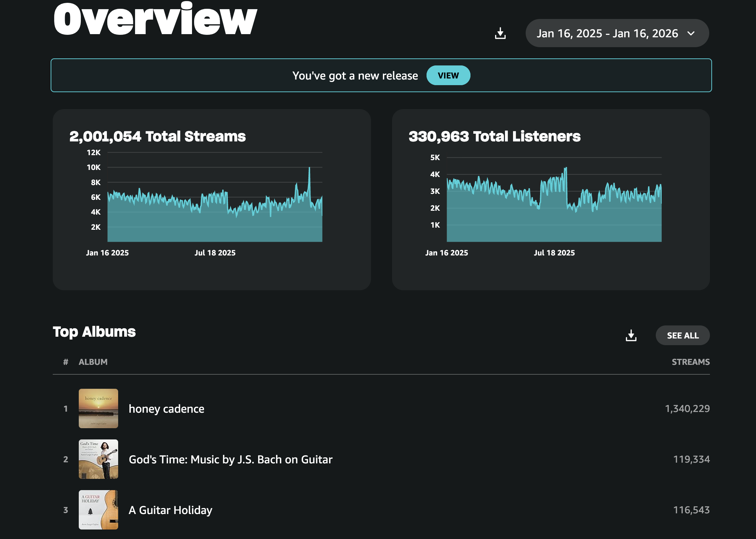Click the download icon beside date range

(x=500, y=33)
